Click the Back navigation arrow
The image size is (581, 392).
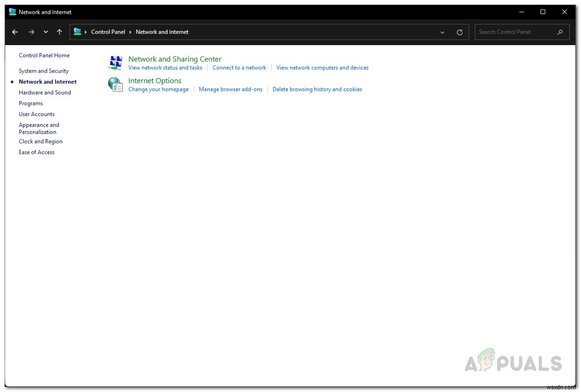point(15,31)
